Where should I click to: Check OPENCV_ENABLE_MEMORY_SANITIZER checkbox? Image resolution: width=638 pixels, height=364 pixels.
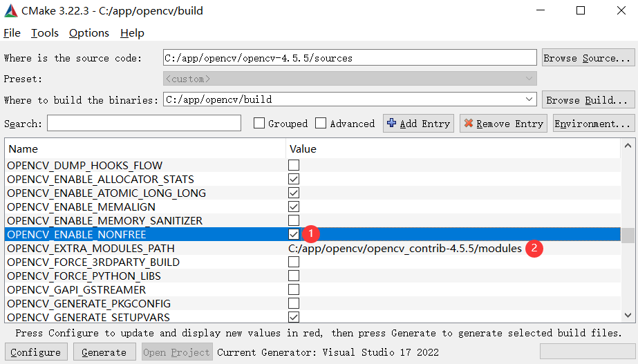[294, 220]
